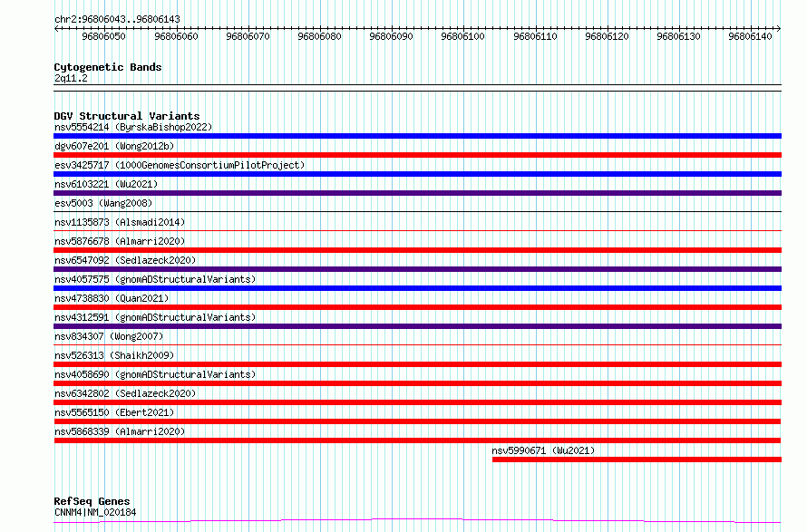Click the nsv5565150 (Ebert2021) label
807x532 pixels.
114,412
